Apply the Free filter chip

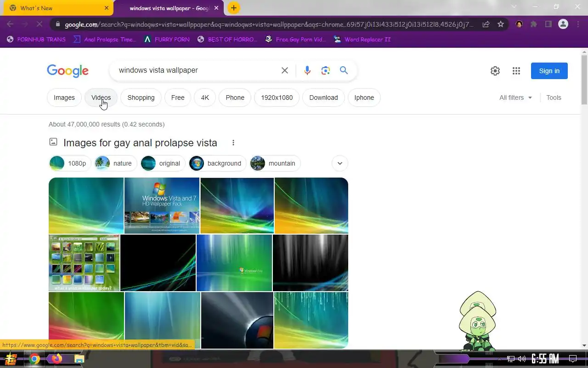[x=178, y=98]
